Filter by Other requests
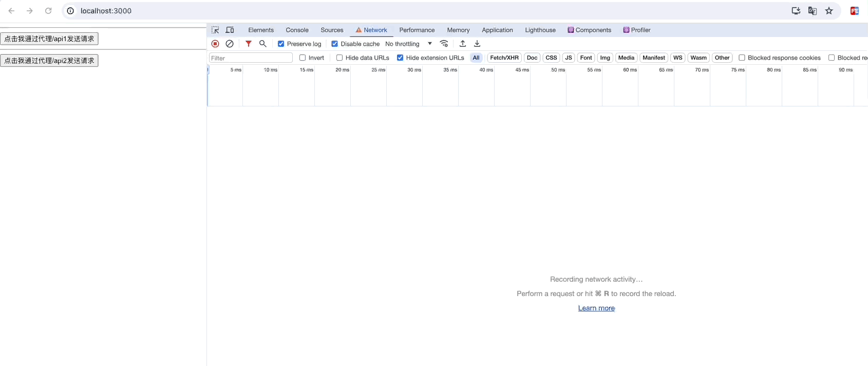Viewport: 868px width, 366px height. point(722,58)
